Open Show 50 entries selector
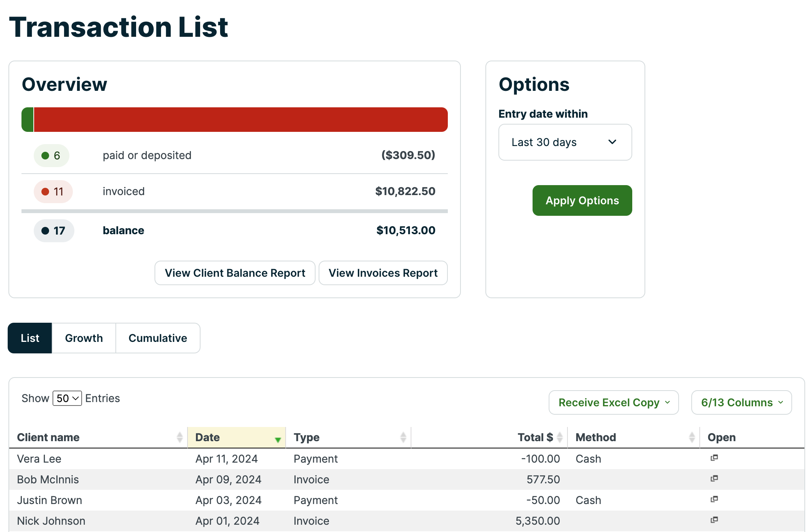This screenshot has width=809, height=532. coord(67,398)
